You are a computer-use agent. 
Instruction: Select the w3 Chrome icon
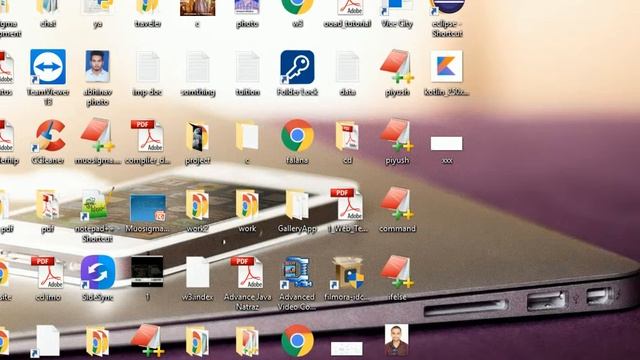pyautogui.click(x=297, y=7)
